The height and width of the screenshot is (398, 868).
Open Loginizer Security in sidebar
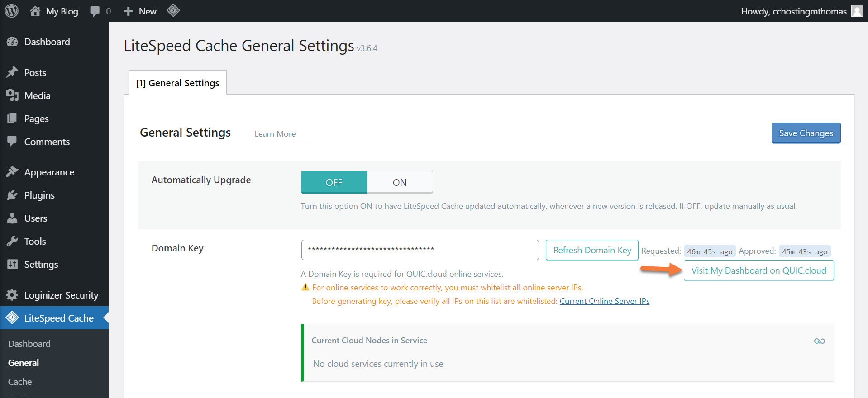[x=61, y=295]
